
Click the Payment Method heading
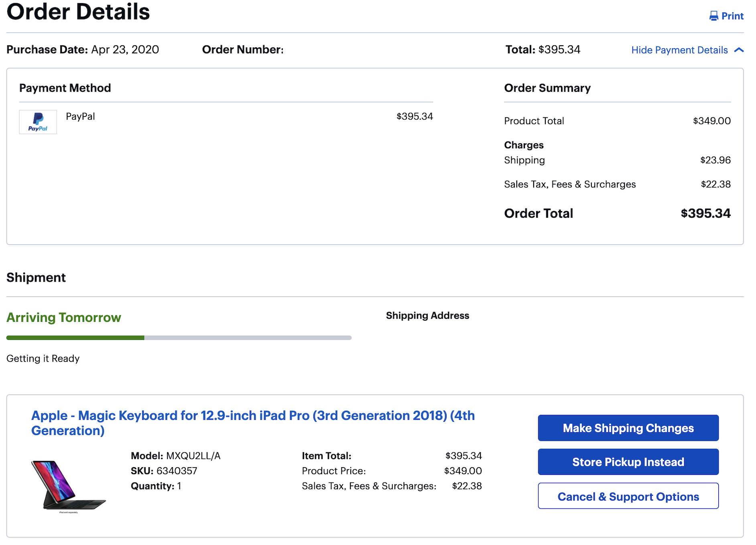point(65,88)
